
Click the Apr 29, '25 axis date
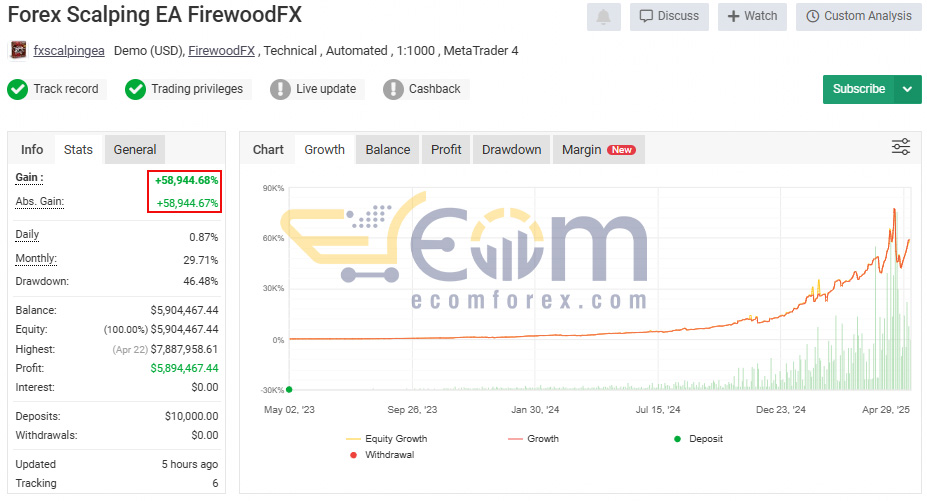coord(886,410)
